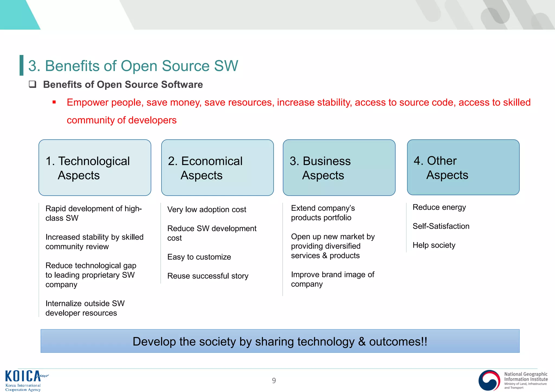The height and width of the screenshot is (392, 555).
Task: Click the text Very low adoption cost
Action: pyautogui.click(x=206, y=210)
